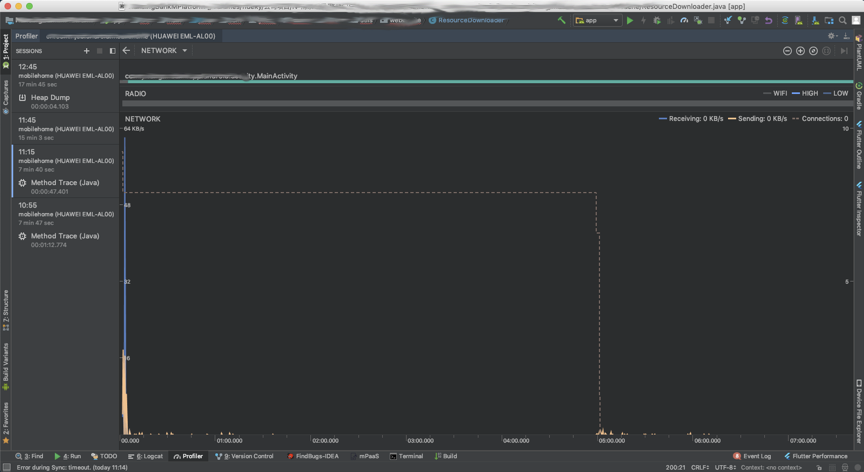Click the CRLF line separator status
The width and height of the screenshot is (864, 472).
(x=700, y=468)
